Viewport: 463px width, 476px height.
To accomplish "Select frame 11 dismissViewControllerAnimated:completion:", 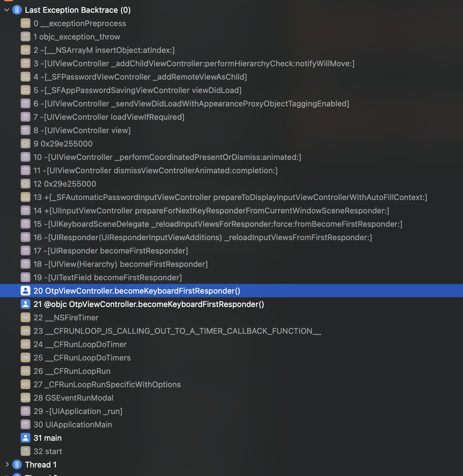I will (156, 171).
